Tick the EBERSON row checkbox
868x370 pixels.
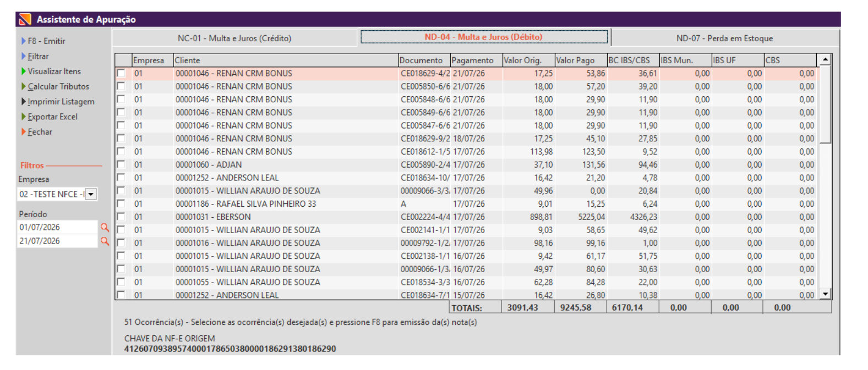(x=121, y=217)
